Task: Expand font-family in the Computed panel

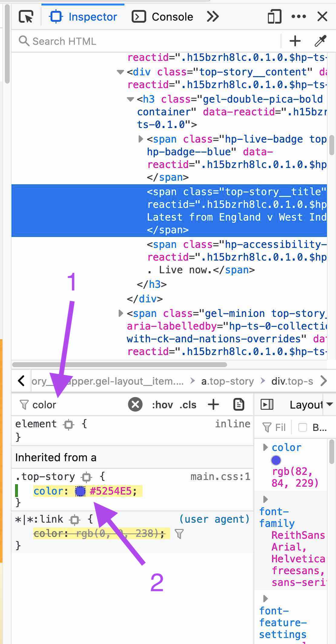Action: (266, 498)
